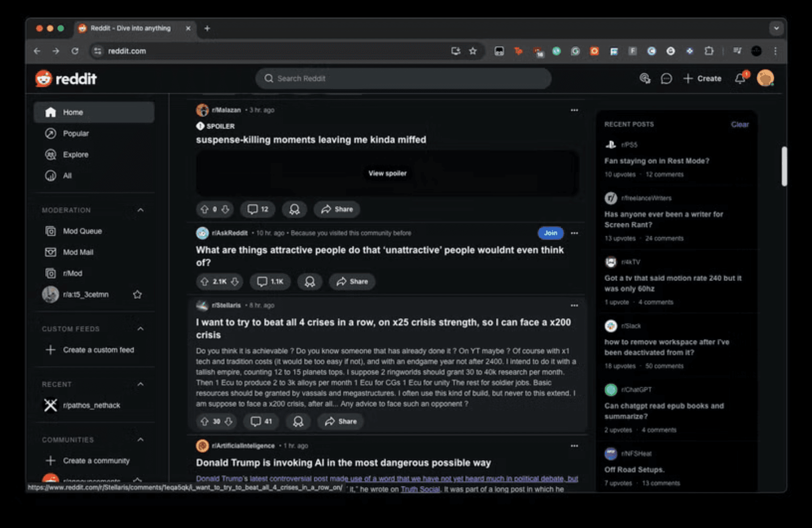
Task: Open the Explore page
Action: point(94,154)
